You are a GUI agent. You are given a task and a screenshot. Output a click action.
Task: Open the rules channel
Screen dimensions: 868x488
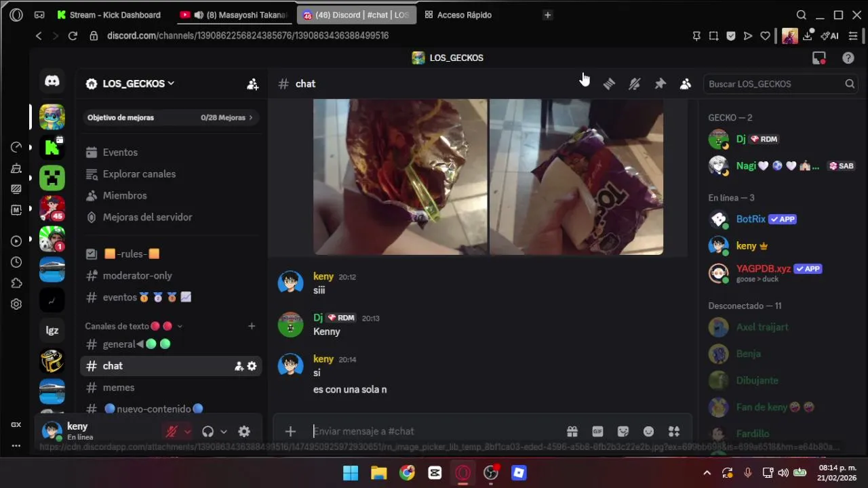click(170, 254)
